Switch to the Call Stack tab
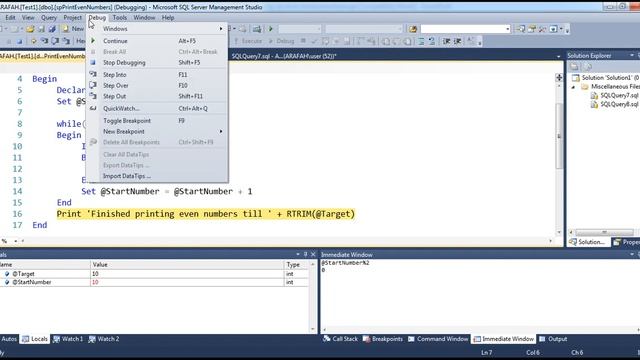 click(340, 339)
